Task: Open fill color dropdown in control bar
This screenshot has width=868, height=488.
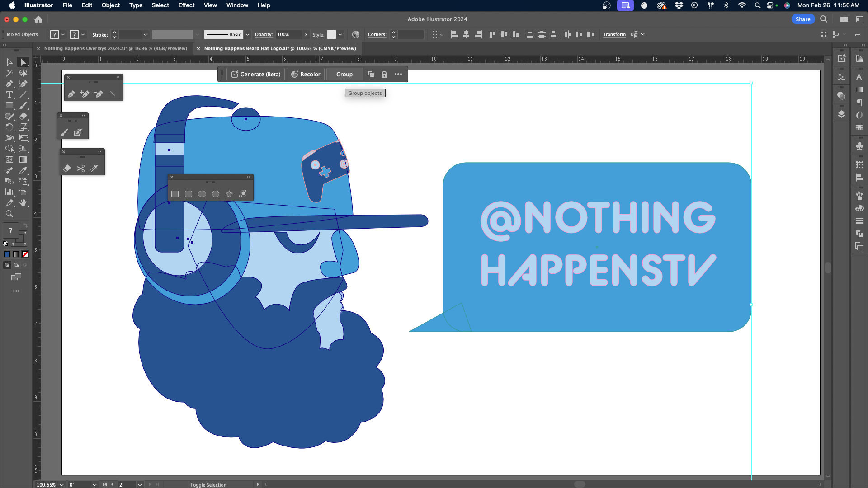Action: (63, 34)
